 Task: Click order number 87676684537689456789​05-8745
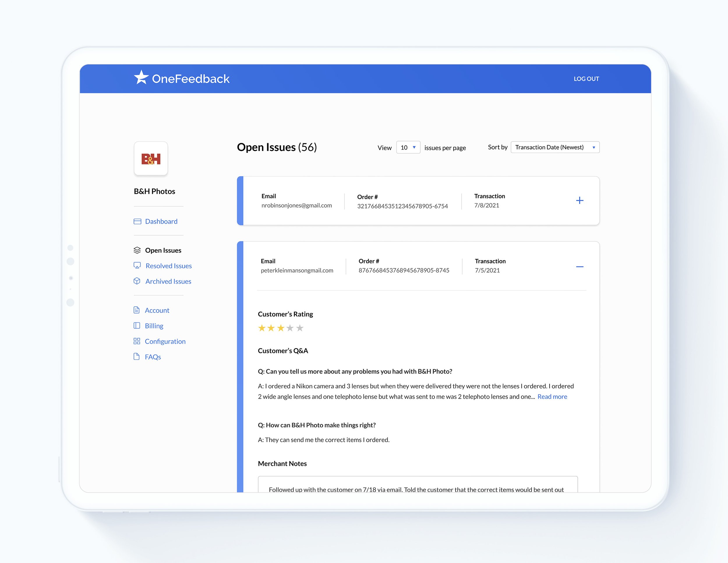pos(404,271)
